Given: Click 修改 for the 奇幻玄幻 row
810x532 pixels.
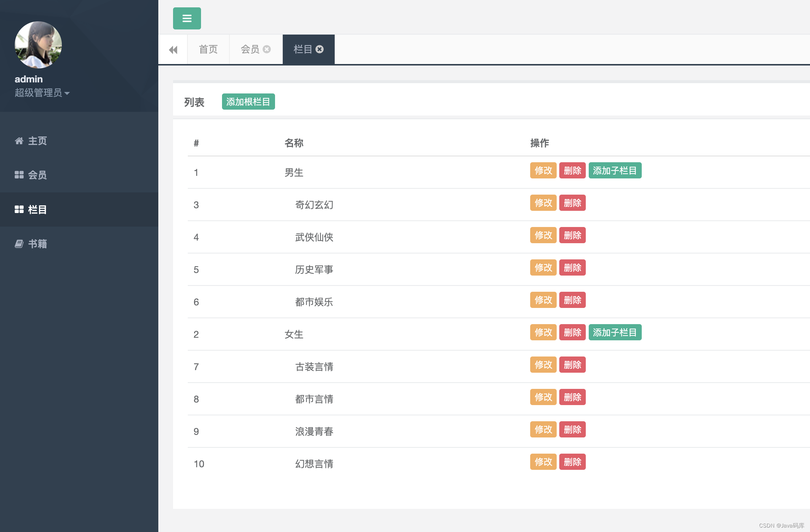Looking at the screenshot, I should click(543, 203).
